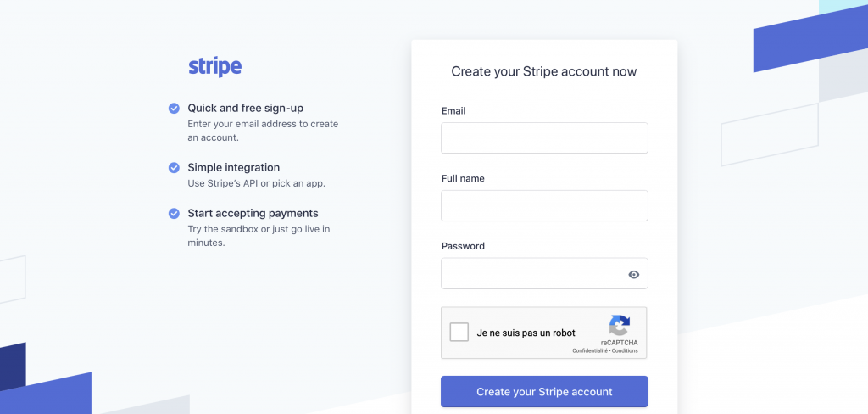Click the checkmark icon beside Simple integration
Image resolution: width=868 pixels, height=414 pixels.
pos(174,168)
